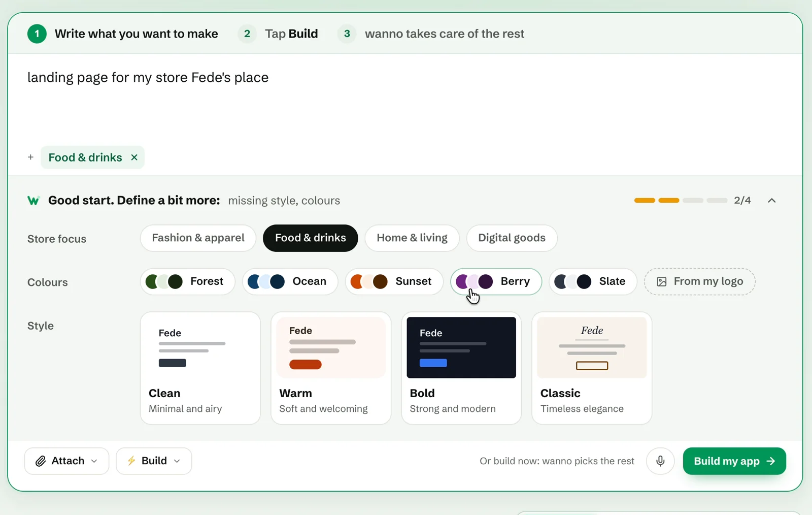Screen dimensions: 812x515
Task: Click the arrow on Build my app
Action: (x=771, y=461)
